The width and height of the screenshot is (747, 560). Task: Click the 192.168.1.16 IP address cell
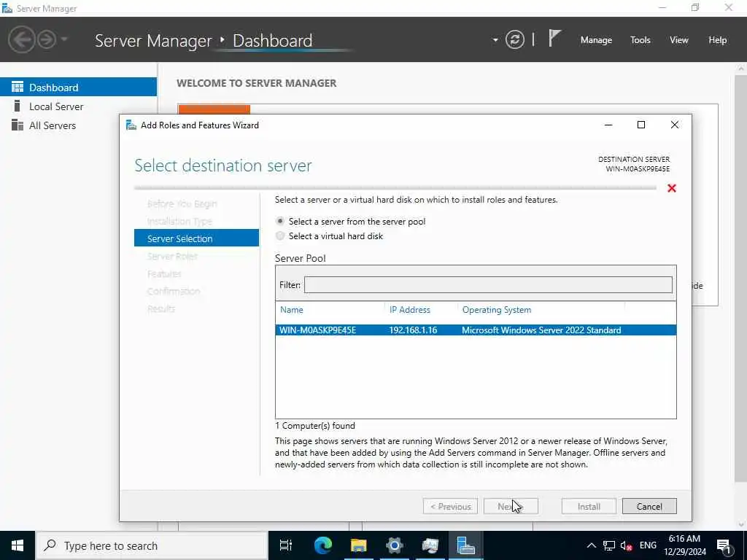coord(413,330)
